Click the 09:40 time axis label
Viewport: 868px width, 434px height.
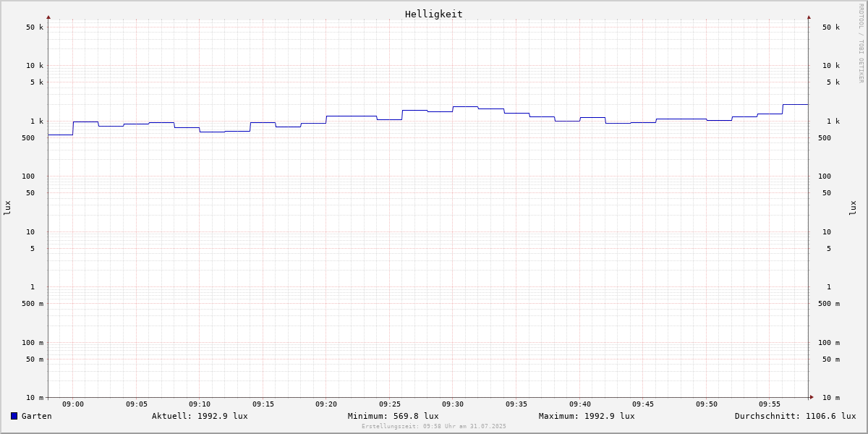point(580,404)
